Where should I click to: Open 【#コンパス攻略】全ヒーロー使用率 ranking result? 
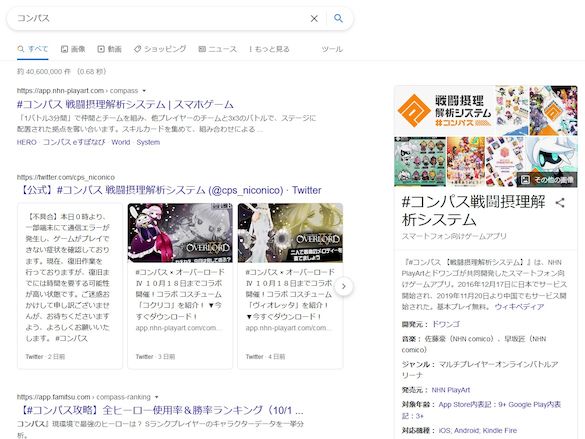160,410
